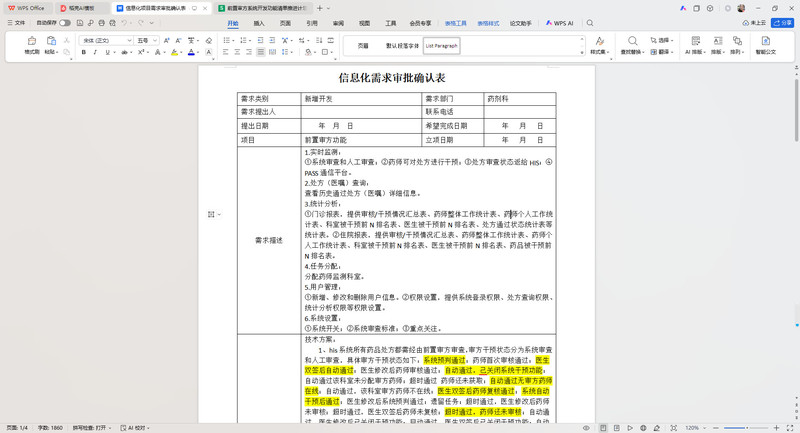Screen dimensions: 800x433
Task: Toggle justified alignment
Action: point(261,52)
